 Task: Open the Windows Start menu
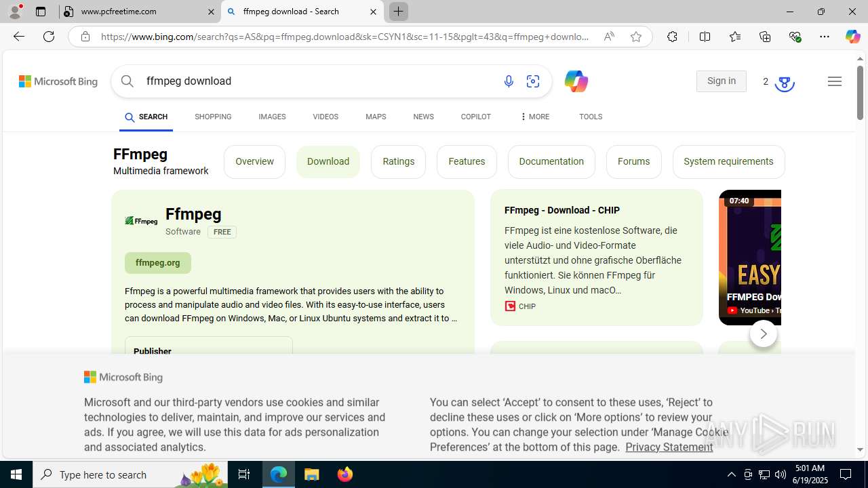click(x=16, y=474)
